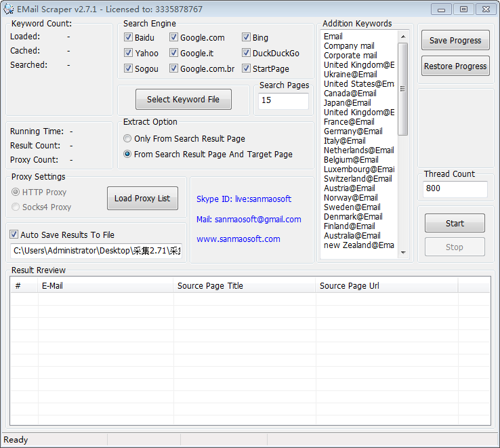Select Only From Search Result Page option

127,139
